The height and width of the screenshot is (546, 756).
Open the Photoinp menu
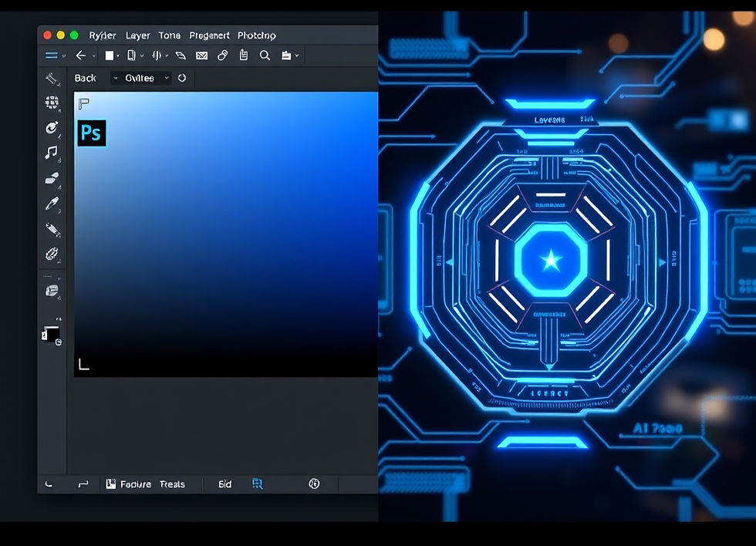[256, 35]
